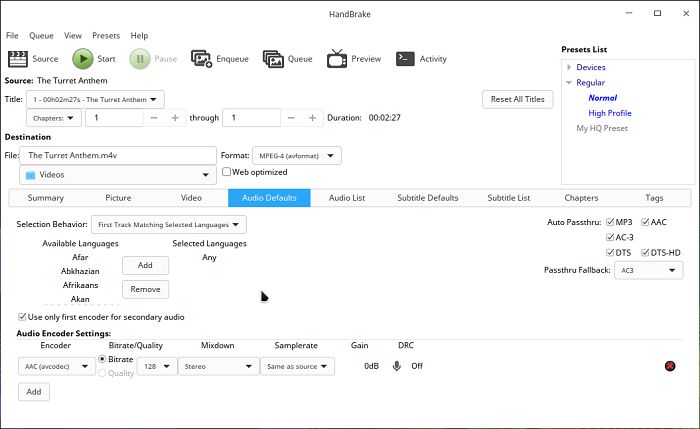Select the High Profile preset
This screenshot has height=429, width=700.
pos(609,113)
